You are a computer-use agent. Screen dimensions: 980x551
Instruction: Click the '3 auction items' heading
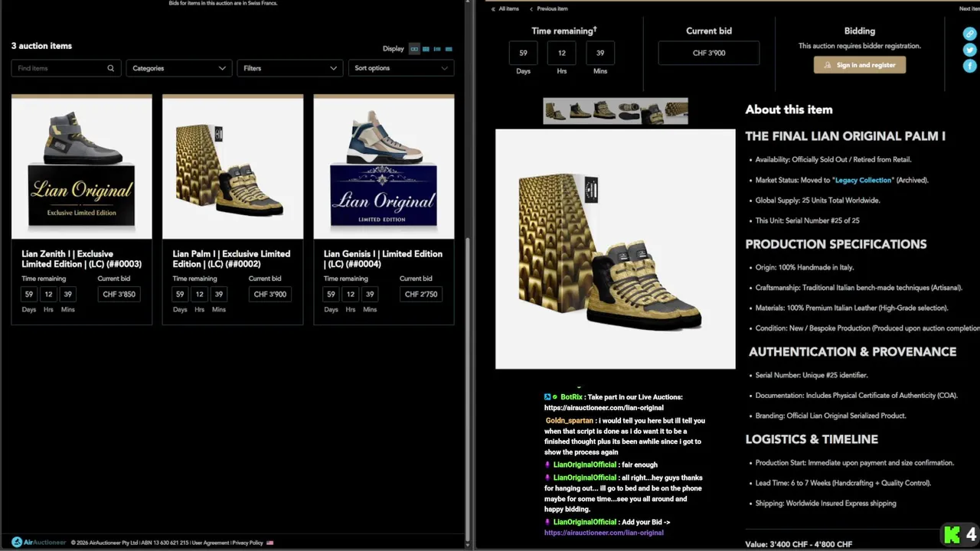(x=41, y=46)
